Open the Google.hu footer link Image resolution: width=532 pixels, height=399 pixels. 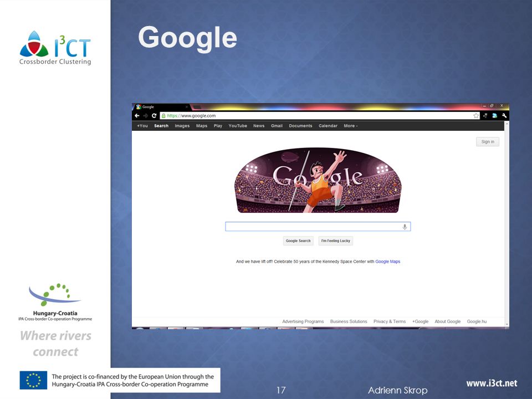(x=477, y=321)
